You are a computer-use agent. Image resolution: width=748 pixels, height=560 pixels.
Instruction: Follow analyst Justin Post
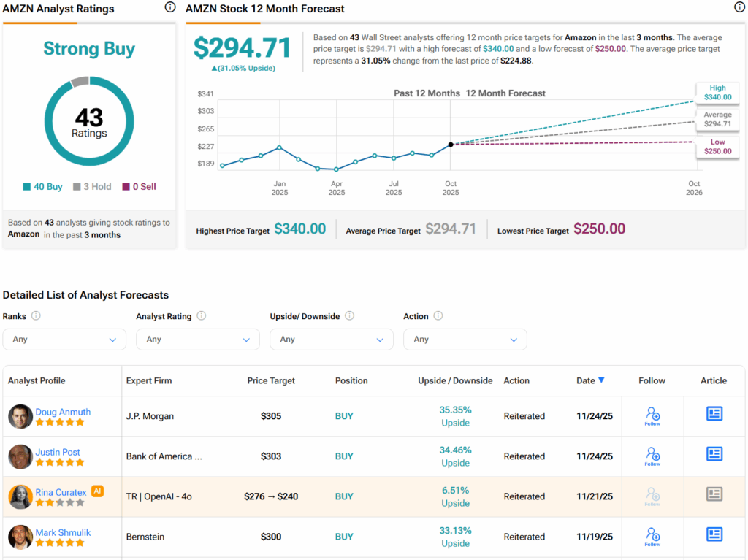[x=653, y=456]
